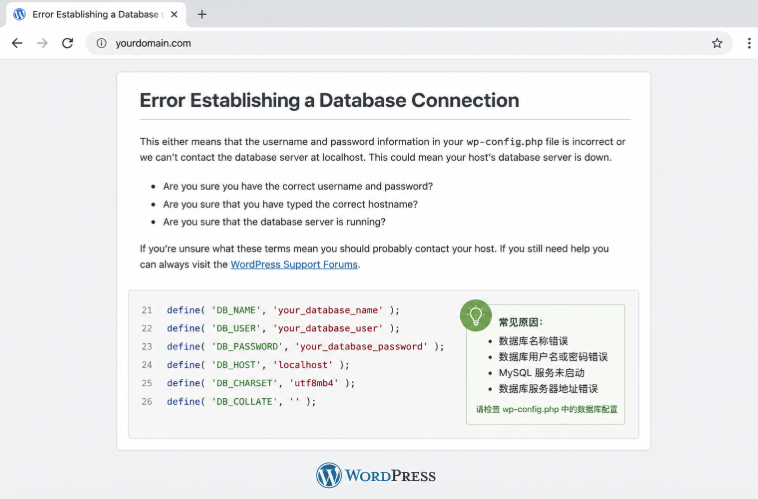The width and height of the screenshot is (758, 499).
Task: Click the MySQL 服务未启动 list item
Action: click(x=541, y=373)
